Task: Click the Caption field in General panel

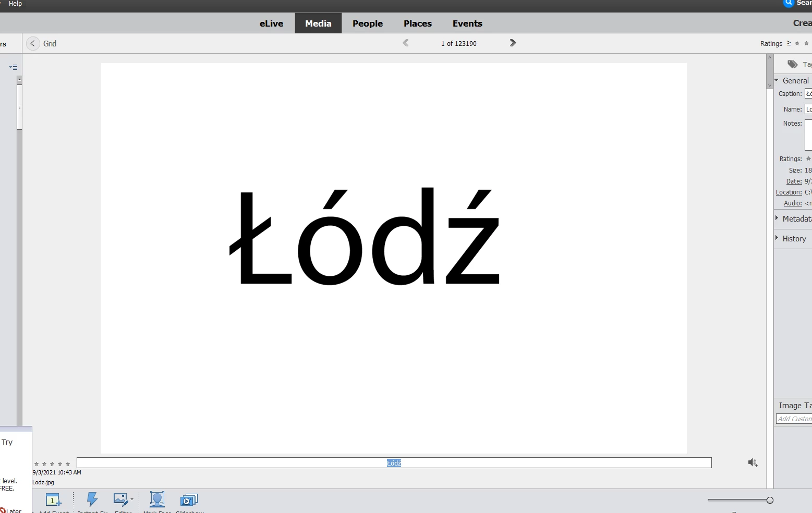Action: pos(808,94)
